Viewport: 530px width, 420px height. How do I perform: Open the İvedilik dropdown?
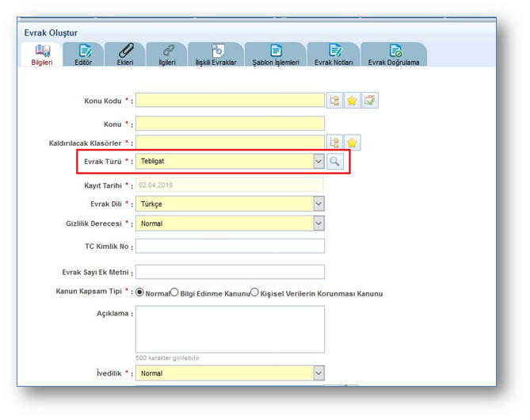[318, 372]
